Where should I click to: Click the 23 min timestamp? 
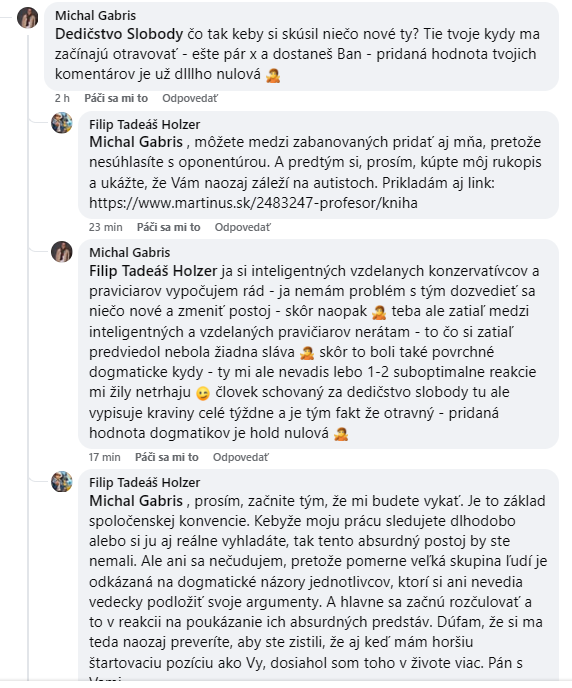[x=106, y=227]
